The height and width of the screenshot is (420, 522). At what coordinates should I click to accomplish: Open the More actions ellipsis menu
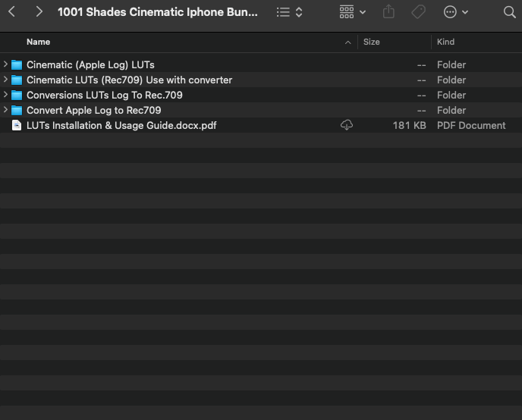(x=455, y=12)
